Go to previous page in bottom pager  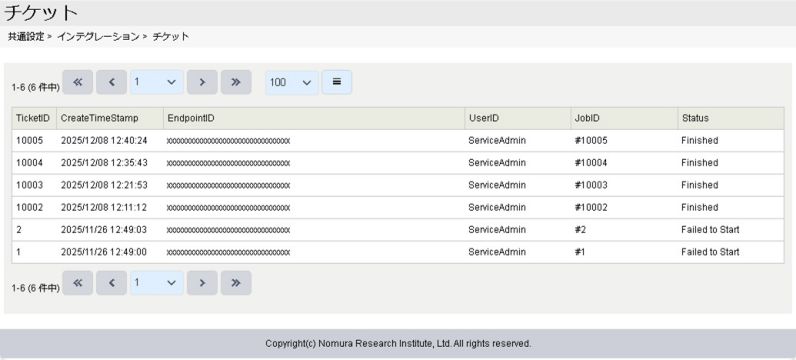[111, 283]
